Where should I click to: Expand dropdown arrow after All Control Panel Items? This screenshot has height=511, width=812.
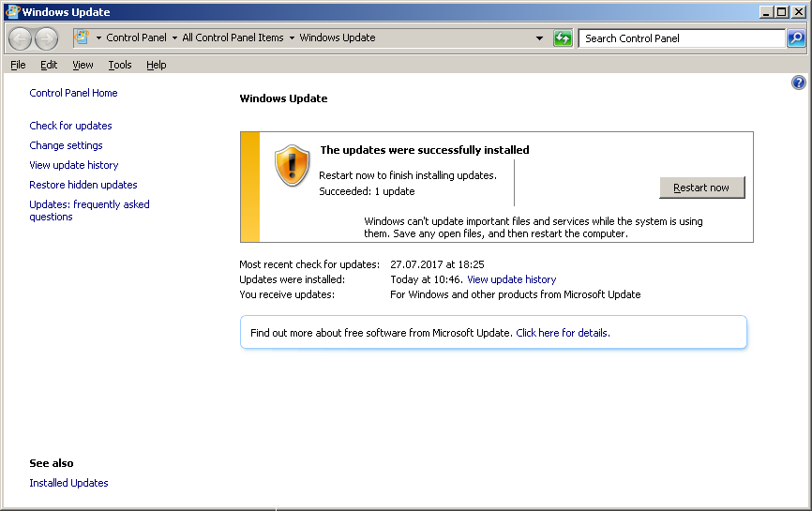(x=292, y=38)
